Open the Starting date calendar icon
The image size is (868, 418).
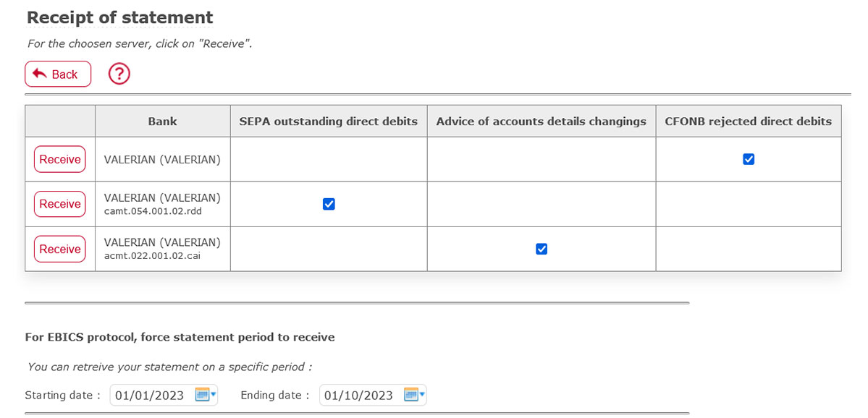point(202,395)
